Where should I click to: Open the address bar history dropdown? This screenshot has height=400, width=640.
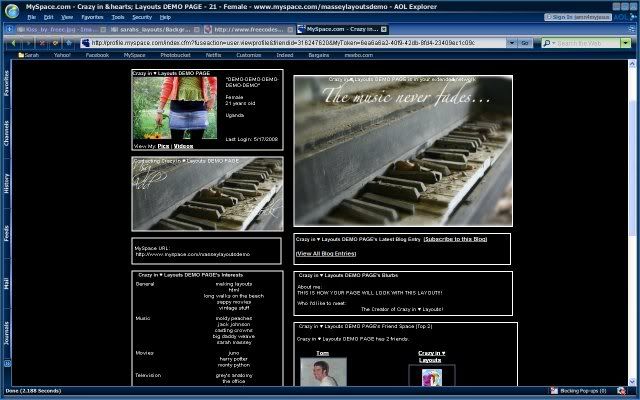pos(512,43)
